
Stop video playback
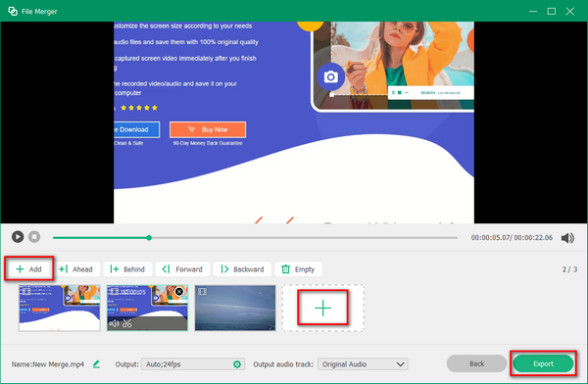coord(34,237)
